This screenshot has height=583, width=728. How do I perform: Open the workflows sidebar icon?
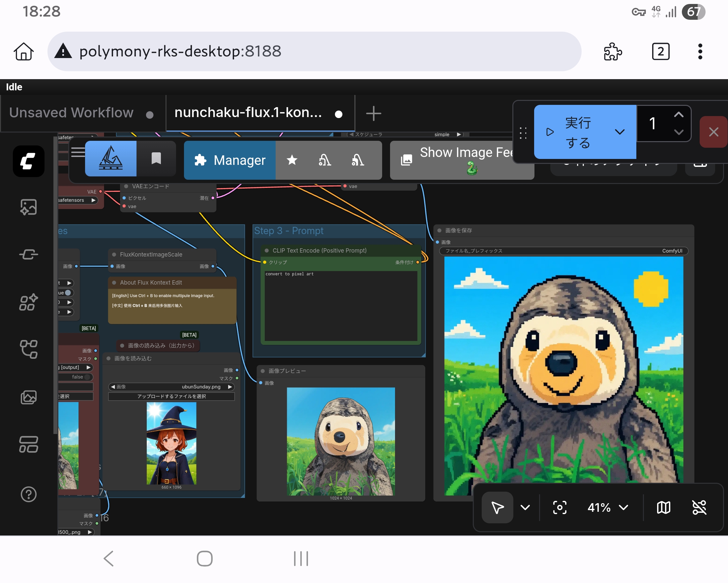point(28,349)
